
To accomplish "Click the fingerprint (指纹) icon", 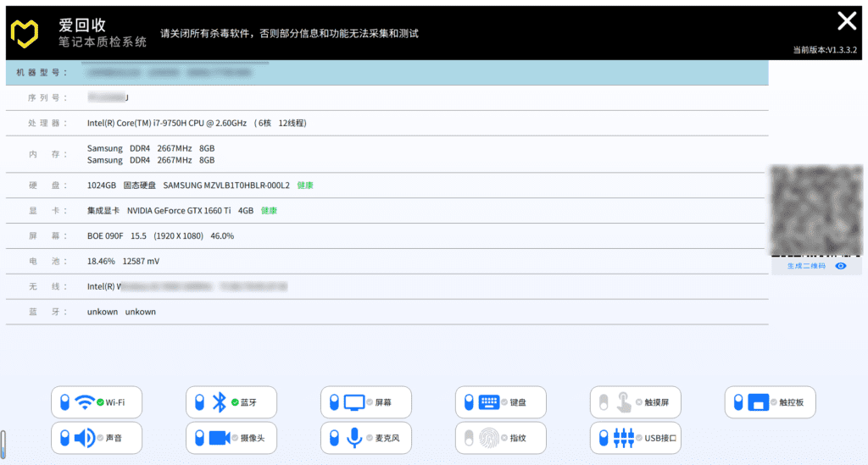I will coord(489,438).
